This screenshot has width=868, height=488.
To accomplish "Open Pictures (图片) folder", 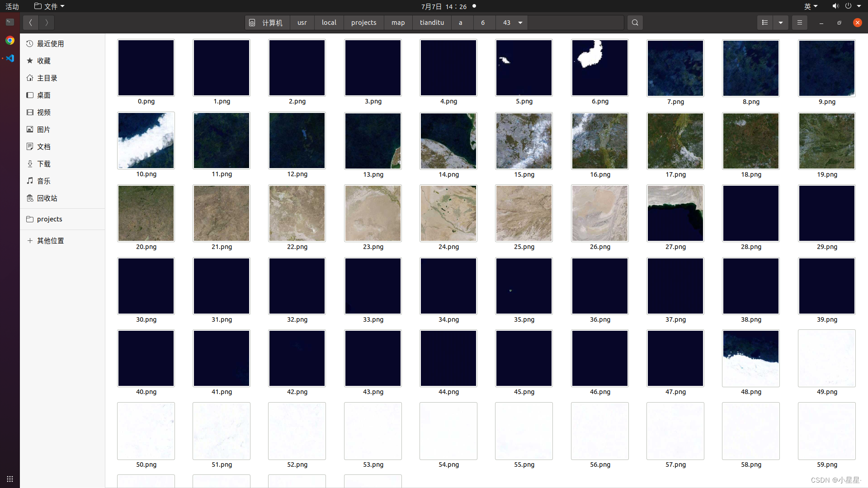I will pos(62,129).
